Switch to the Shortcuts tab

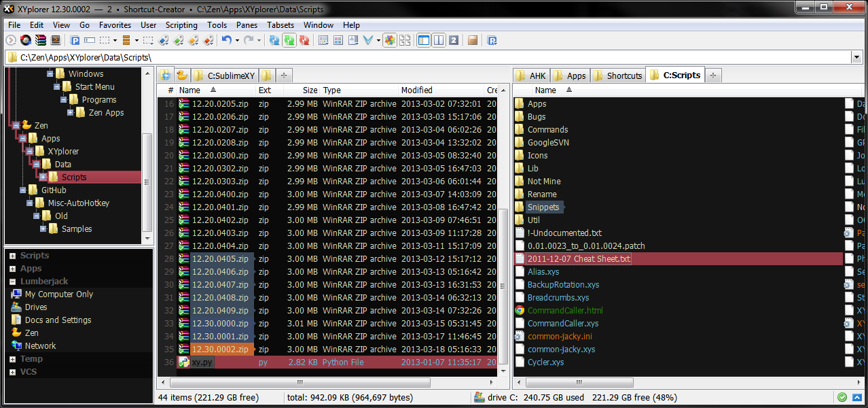617,75
